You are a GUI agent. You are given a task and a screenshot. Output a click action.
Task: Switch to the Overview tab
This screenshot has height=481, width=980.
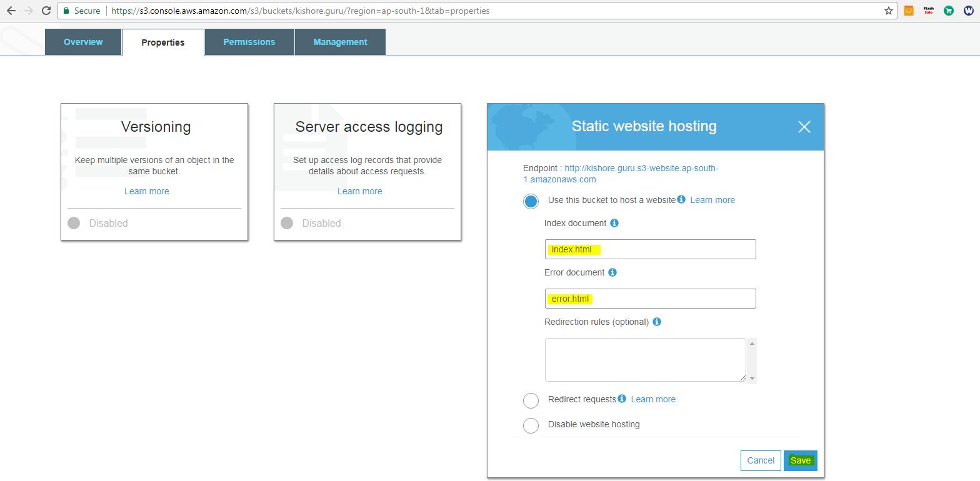83,42
